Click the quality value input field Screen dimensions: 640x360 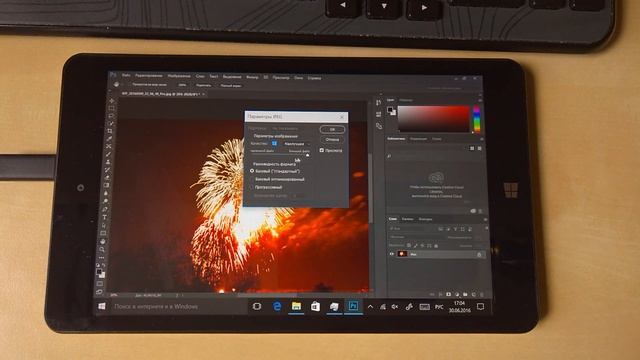coord(274,144)
